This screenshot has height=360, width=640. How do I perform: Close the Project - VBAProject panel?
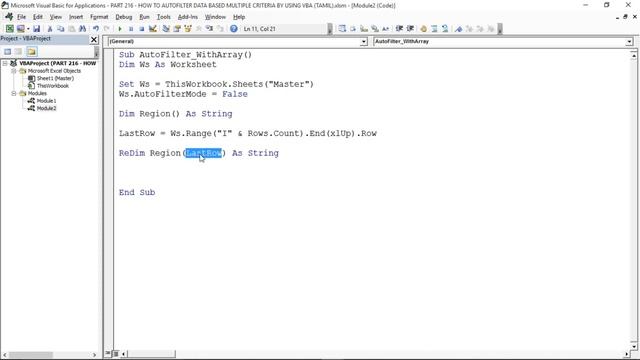pos(94,39)
